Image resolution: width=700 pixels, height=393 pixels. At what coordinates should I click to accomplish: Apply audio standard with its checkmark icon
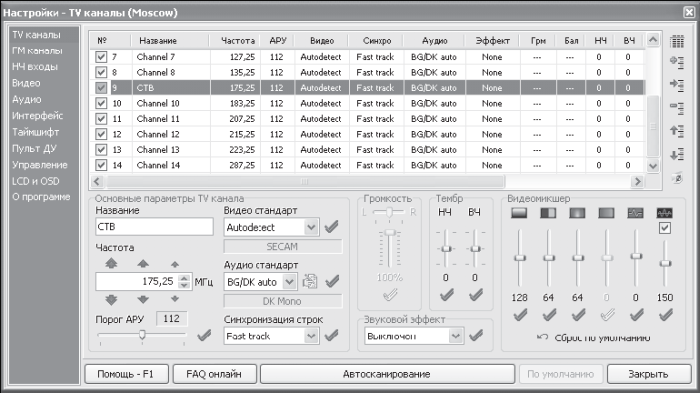point(332,281)
